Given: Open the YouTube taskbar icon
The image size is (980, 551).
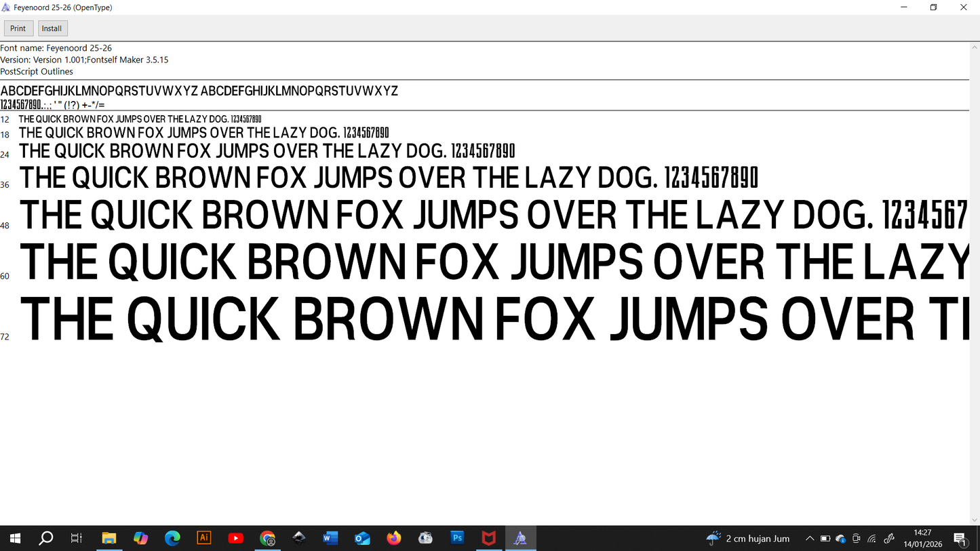Looking at the screenshot, I should point(235,538).
